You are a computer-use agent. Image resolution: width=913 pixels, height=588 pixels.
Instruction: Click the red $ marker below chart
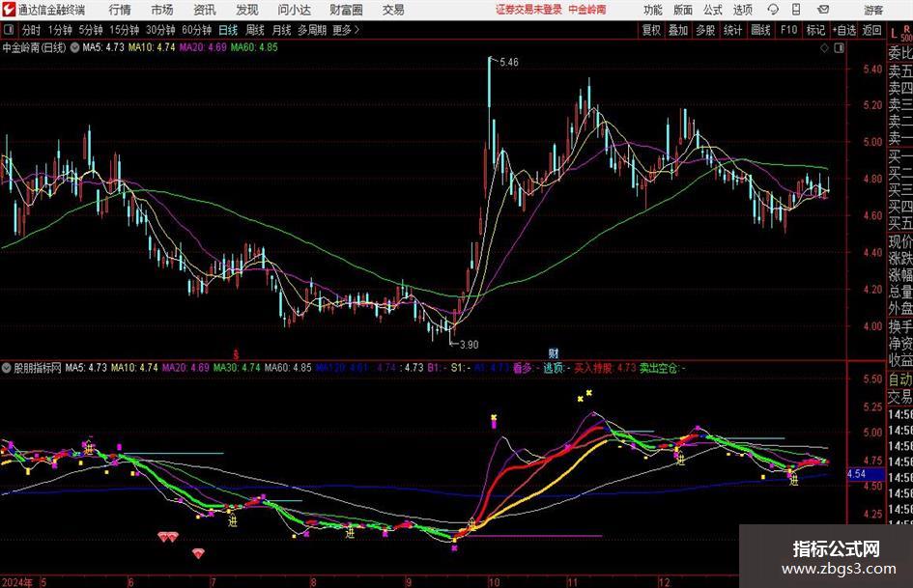[236, 353]
